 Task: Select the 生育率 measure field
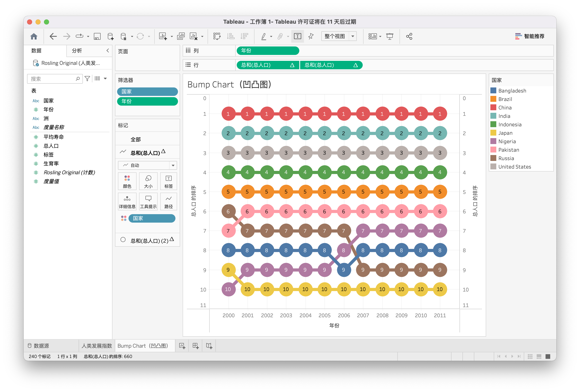point(51,164)
